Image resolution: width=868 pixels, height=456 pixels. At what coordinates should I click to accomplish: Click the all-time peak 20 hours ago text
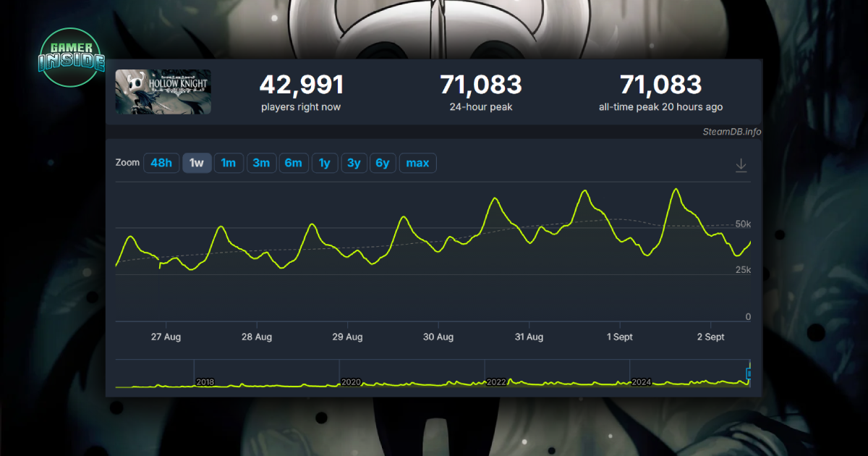660,107
